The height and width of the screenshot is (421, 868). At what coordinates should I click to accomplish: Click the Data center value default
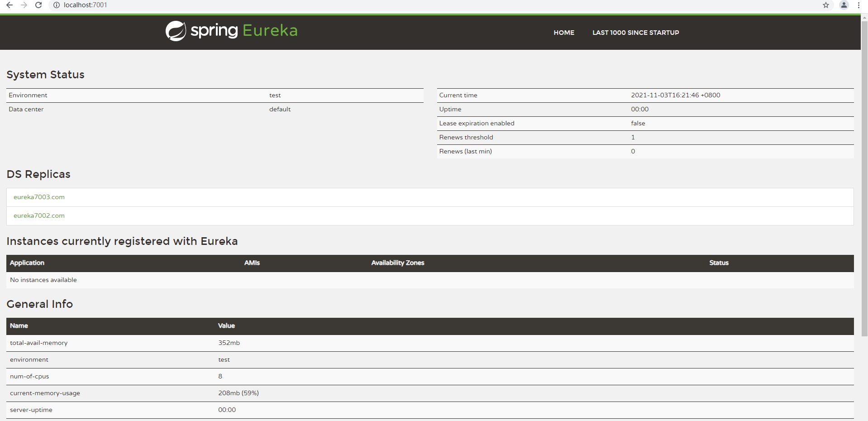[x=280, y=109]
